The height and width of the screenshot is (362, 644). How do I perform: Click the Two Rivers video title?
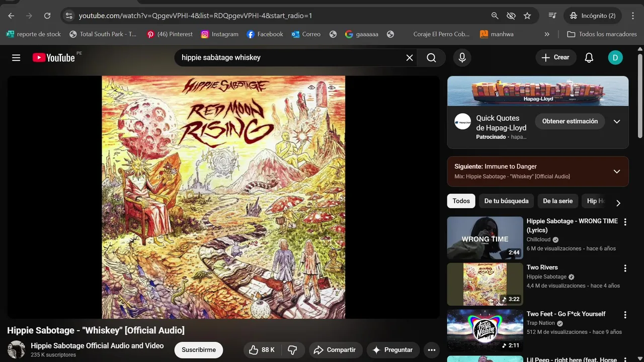[542, 267]
